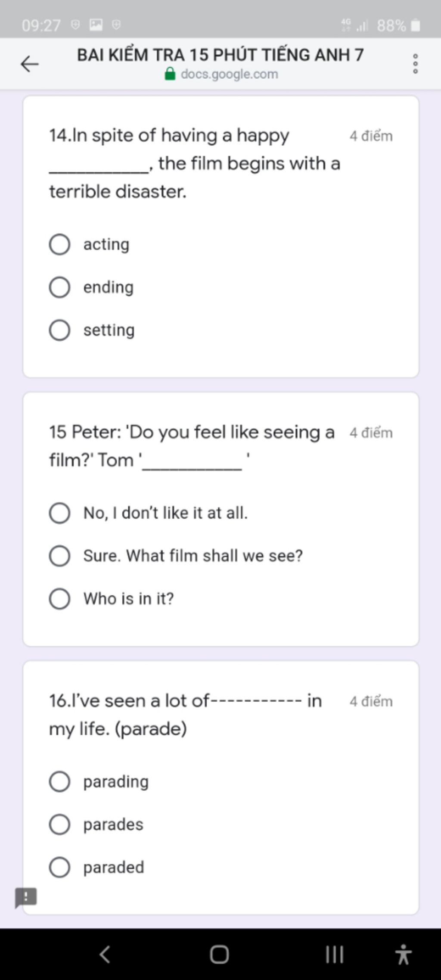Screen dimensions: 441x980
Task: Open the recent apps button
Action: point(335,954)
